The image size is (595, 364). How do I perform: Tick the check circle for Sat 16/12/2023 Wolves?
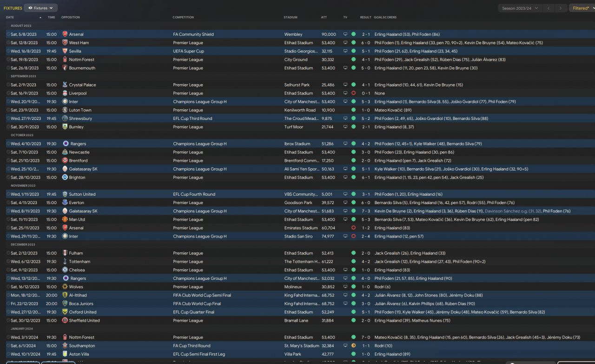[8, 287]
